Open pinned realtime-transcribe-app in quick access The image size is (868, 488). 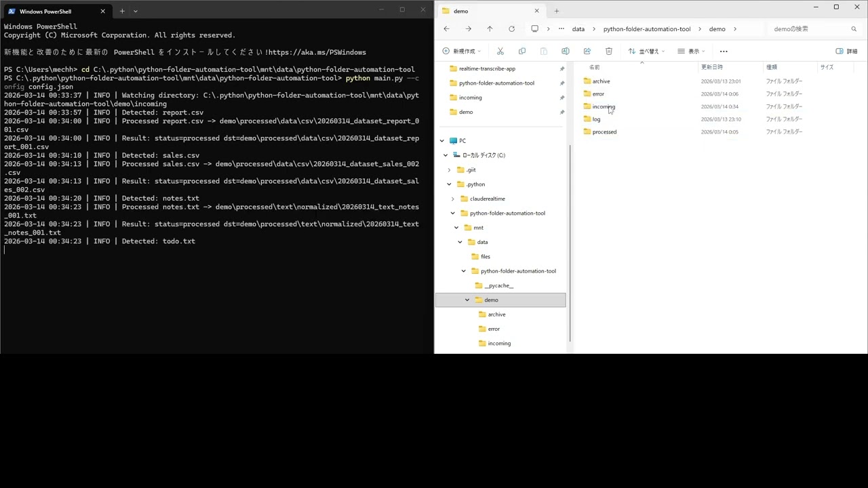(487, 68)
